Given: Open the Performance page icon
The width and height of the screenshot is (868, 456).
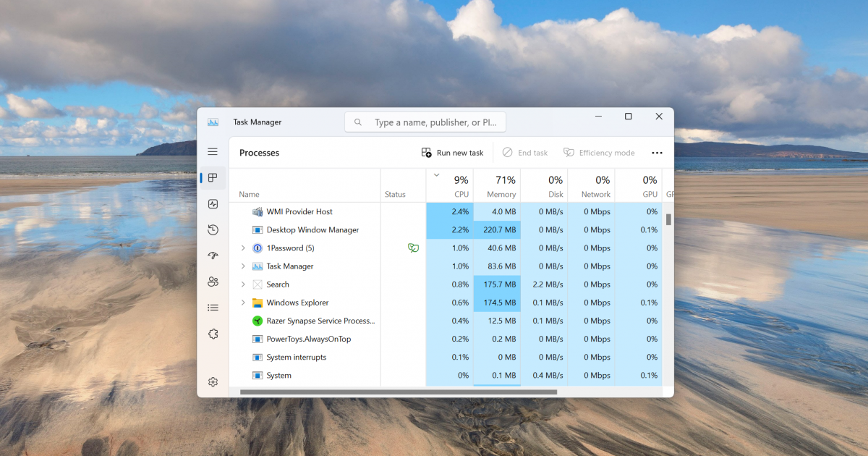Looking at the screenshot, I should pos(212,203).
